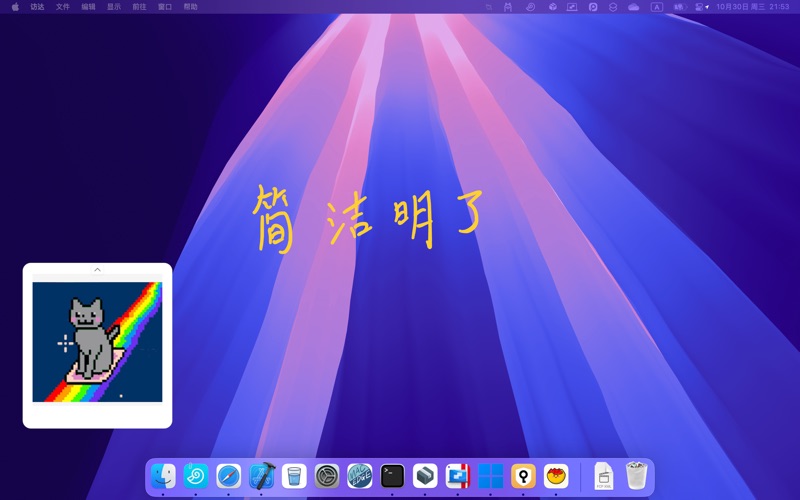Click the pixel cat rainbow image thumbnail
Viewport: 800px width, 500px height.
pyautogui.click(x=97, y=342)
